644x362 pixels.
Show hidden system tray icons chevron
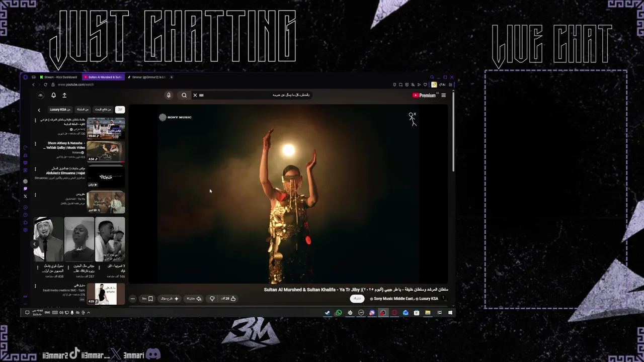[x=89, y=313]
